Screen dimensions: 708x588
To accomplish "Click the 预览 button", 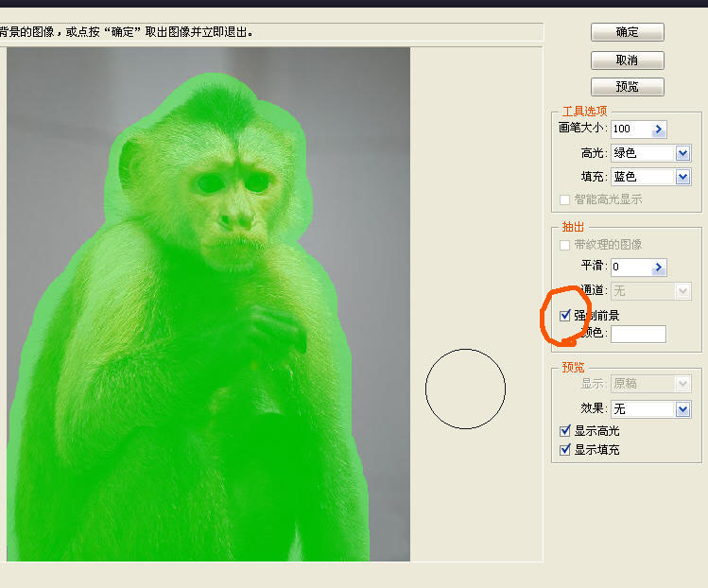I will pyautogui.click(x=627, y=87).
